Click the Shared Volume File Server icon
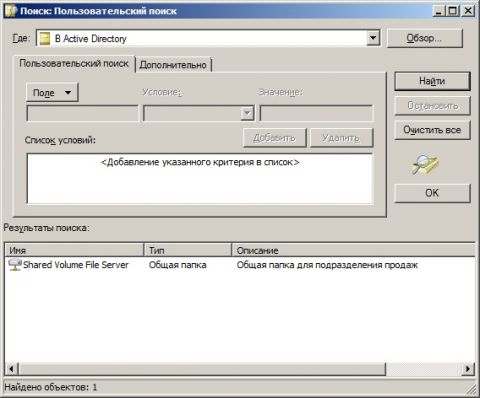Image resolution: width=480 pixels, height=398 pixels. tap(15, 265)
